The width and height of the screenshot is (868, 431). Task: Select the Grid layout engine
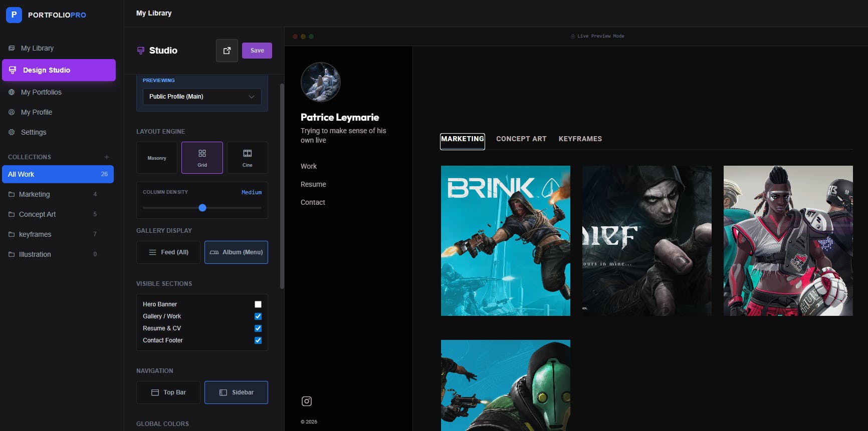coord(202,158)
